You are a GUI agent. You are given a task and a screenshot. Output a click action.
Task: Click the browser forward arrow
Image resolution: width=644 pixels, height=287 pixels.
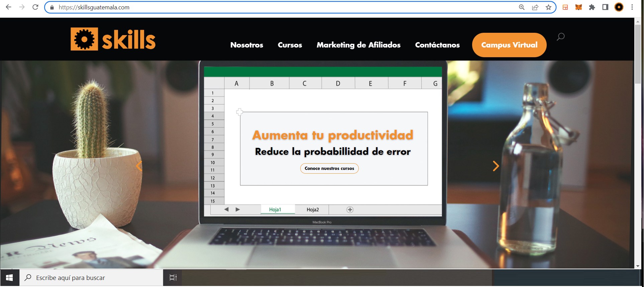click(x=22, y=7)
